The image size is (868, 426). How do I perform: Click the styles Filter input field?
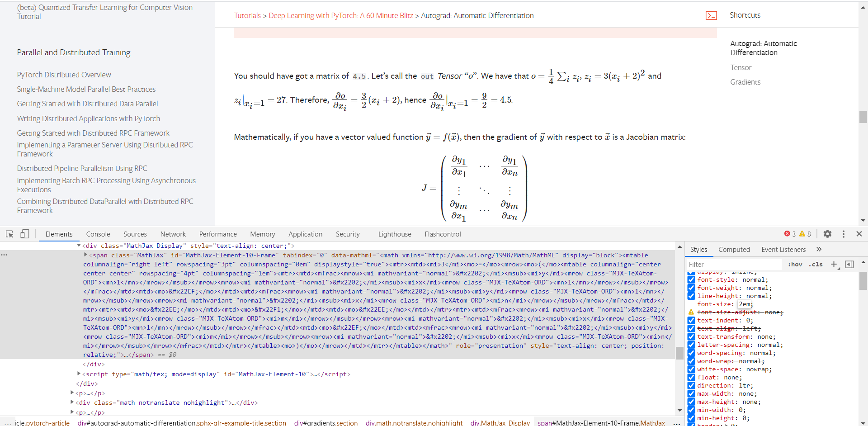[733, 264]
